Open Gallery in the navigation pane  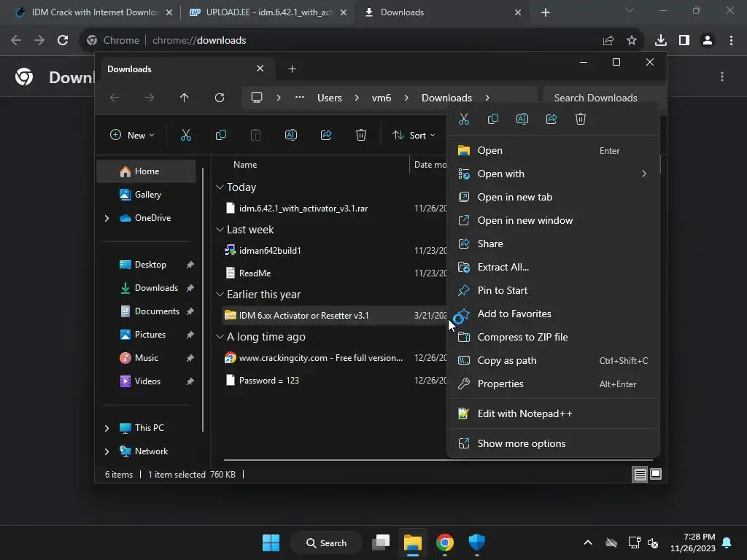pos(147,194)
